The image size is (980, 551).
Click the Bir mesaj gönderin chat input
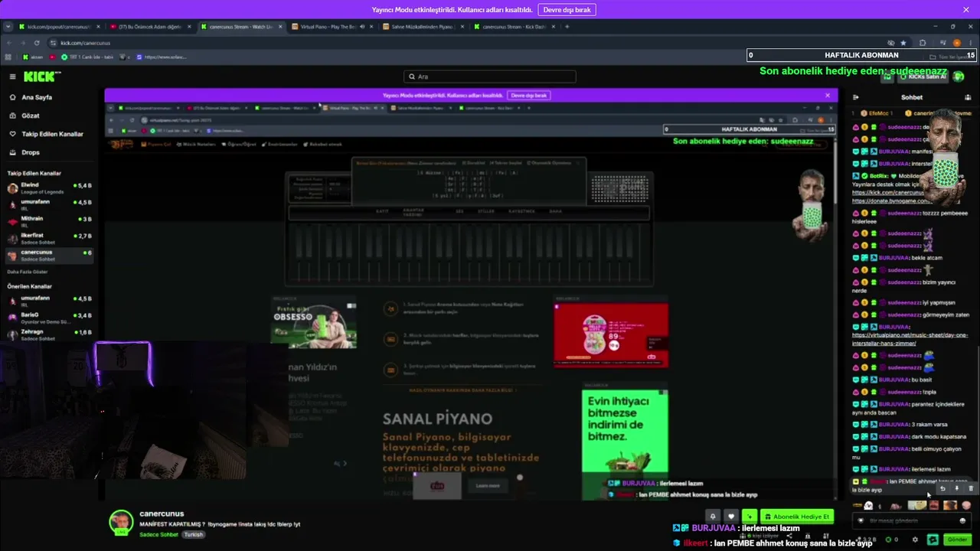click(911, 520)
